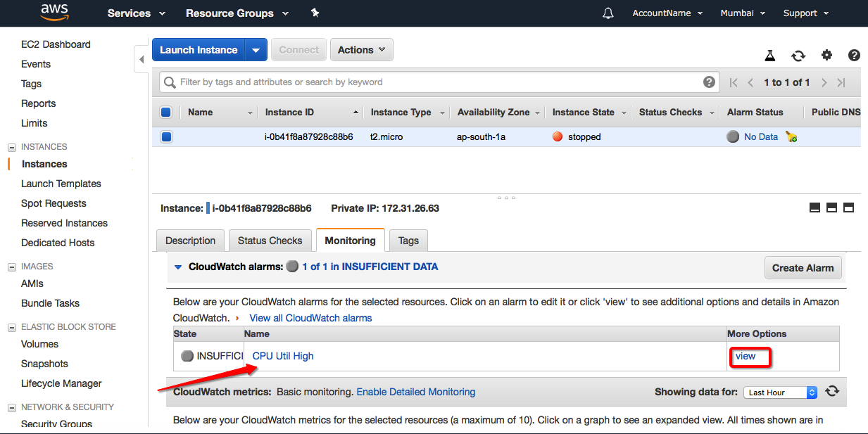Uncheck the i-0b41f8a87928c88b6 instance checkbox

click(166, 137)
